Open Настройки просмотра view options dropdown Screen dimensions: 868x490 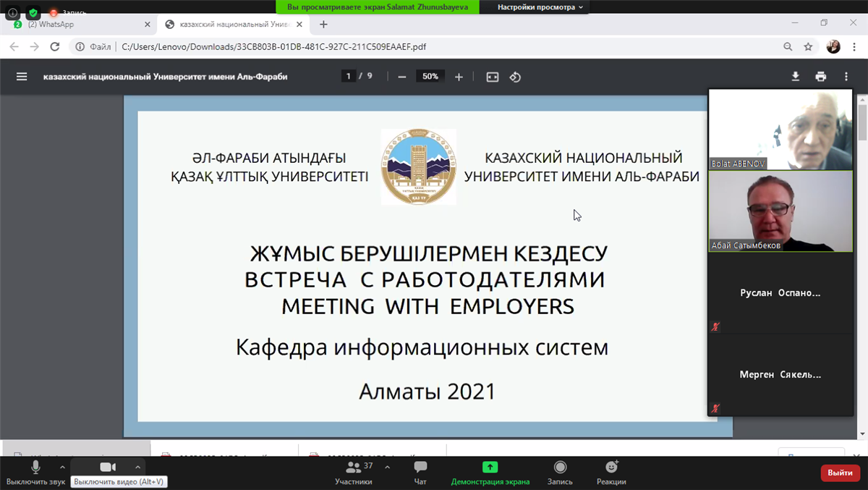[x=540, y=7]
